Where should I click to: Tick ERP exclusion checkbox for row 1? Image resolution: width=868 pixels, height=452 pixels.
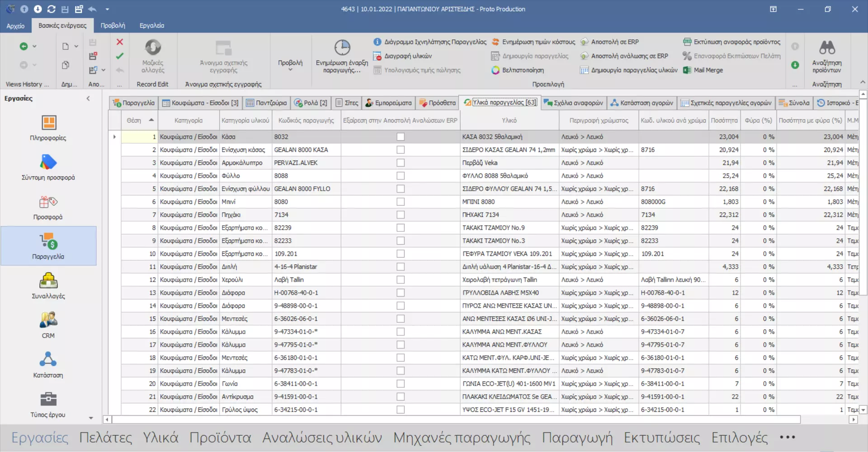[x=401, y=137]
